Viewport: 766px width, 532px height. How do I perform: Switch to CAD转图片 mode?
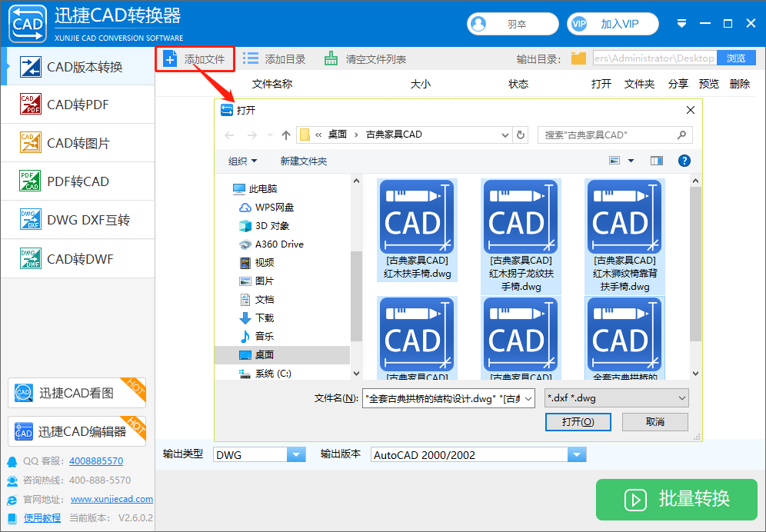[78, 143]
